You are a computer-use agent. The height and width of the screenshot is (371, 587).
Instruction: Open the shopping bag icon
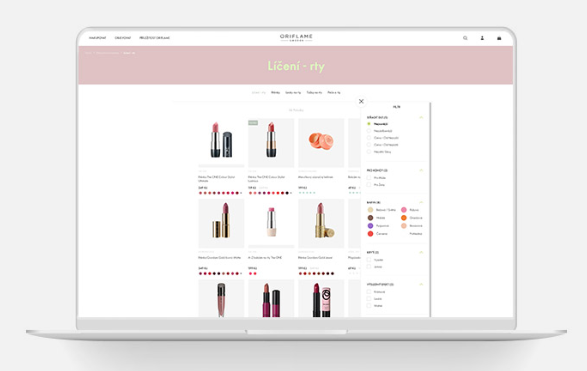499,38
